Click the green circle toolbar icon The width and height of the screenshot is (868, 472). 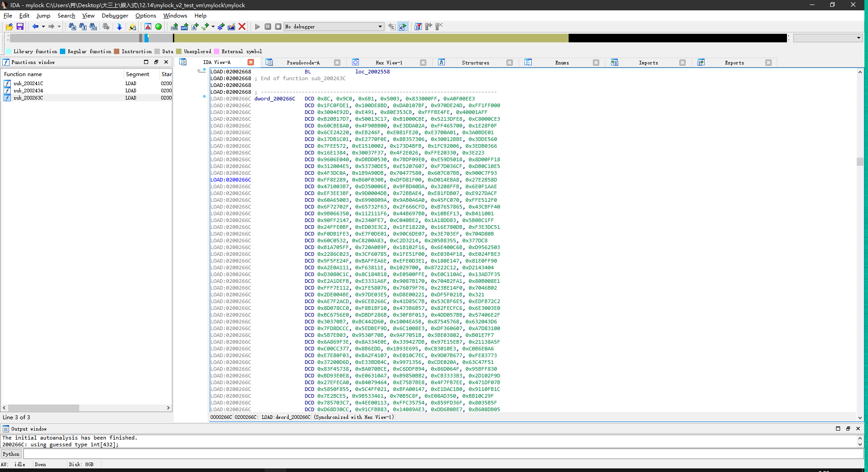[158, 27]
